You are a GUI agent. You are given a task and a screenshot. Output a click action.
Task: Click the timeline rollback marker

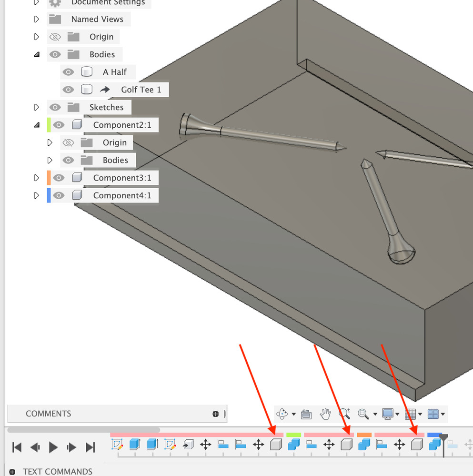443,445
